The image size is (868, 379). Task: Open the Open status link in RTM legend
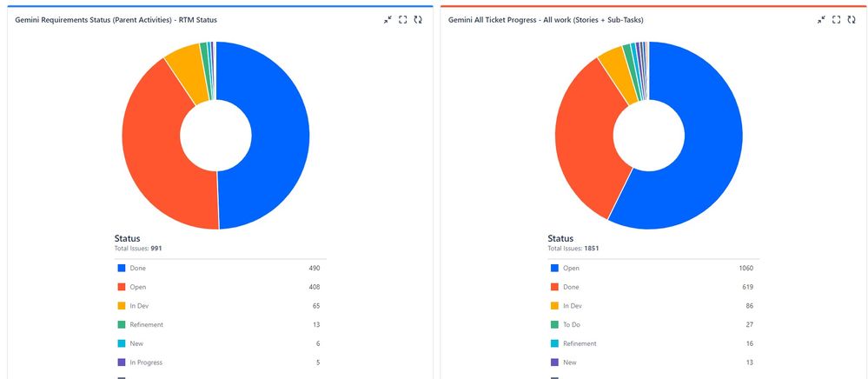(x=138, y=287)
